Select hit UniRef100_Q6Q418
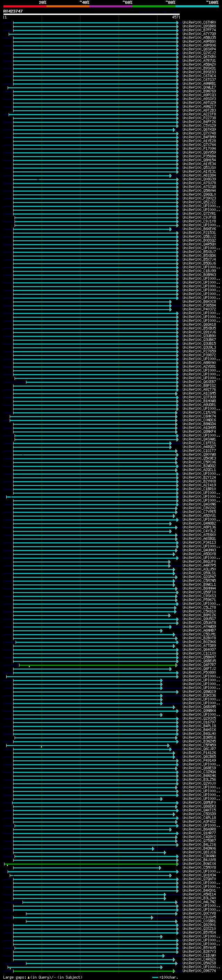 199,324
